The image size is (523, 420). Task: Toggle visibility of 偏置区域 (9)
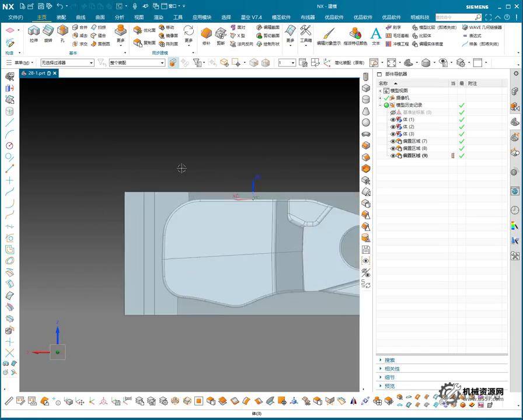click(393, 156)
